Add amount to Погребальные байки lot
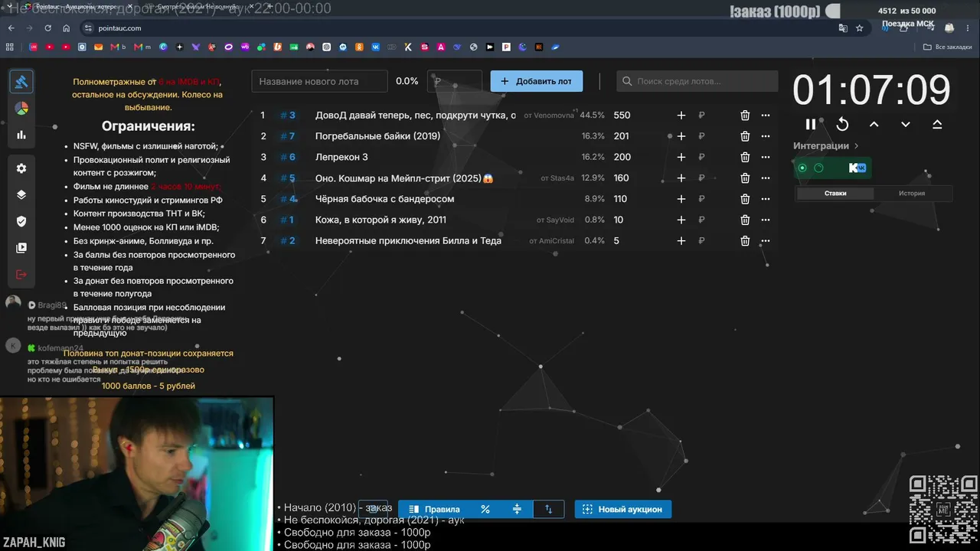This screenshot has width=980, height=551. [681, 136]
